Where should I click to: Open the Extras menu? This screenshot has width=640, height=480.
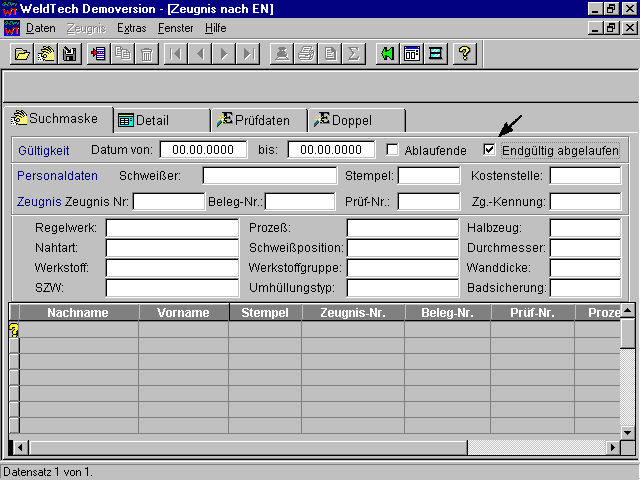[131, 28]
